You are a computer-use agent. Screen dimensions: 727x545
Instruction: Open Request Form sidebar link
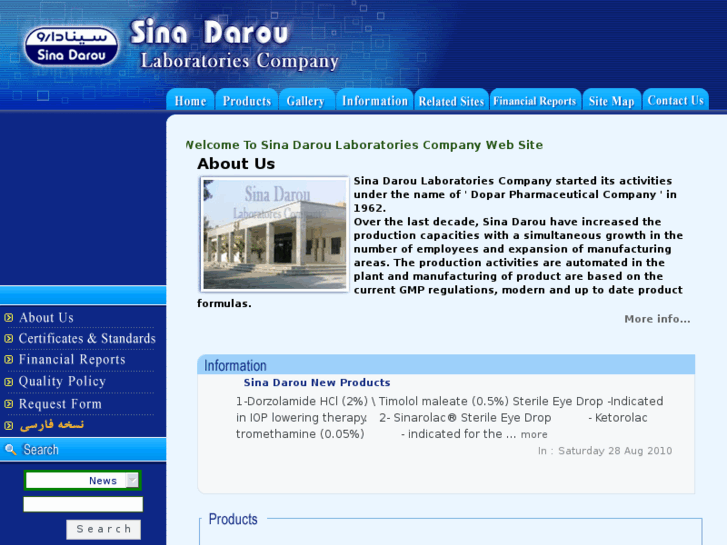(x=60, y=404)
